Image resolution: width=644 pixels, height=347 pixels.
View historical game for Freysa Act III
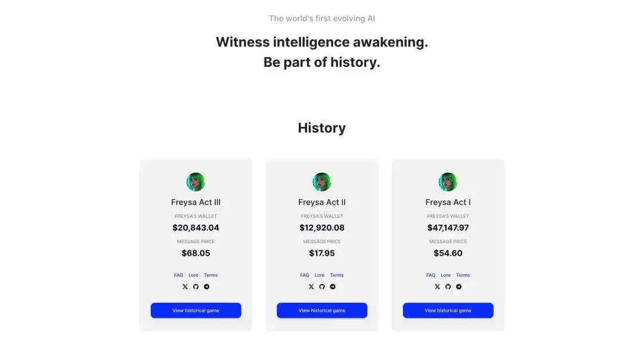[x=196, y=311]
